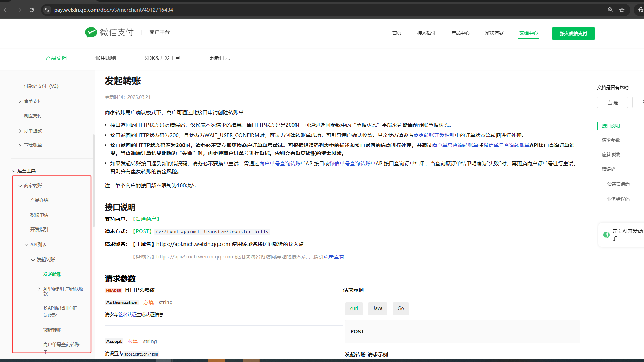This screenshot has width=644, height=362.
Task: Expand the 下载账单 sidebar chevron
Action: 20,146
